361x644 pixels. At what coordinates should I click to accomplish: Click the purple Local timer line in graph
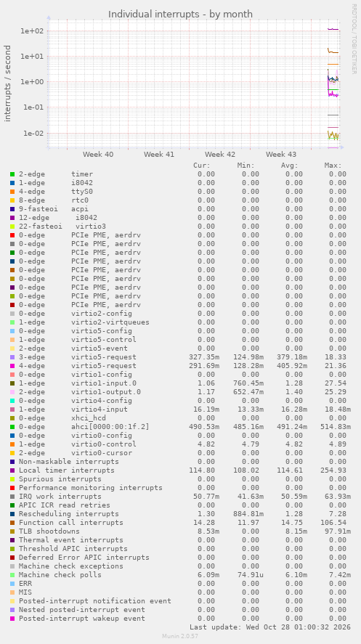coord(333,29)
